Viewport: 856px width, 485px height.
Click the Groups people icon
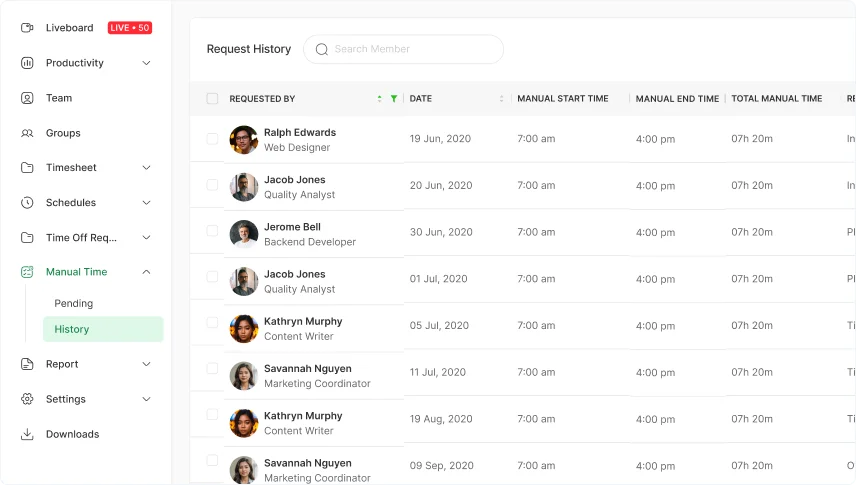27,133
